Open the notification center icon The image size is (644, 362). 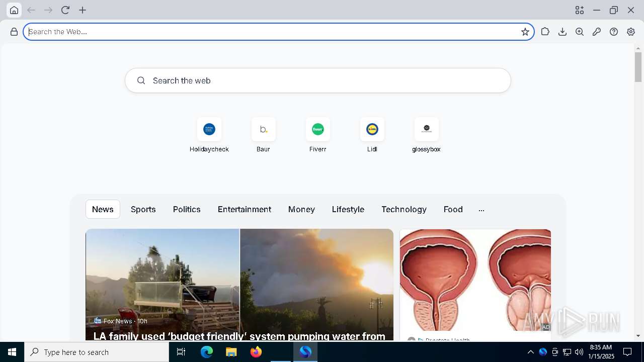coord(627,352)
